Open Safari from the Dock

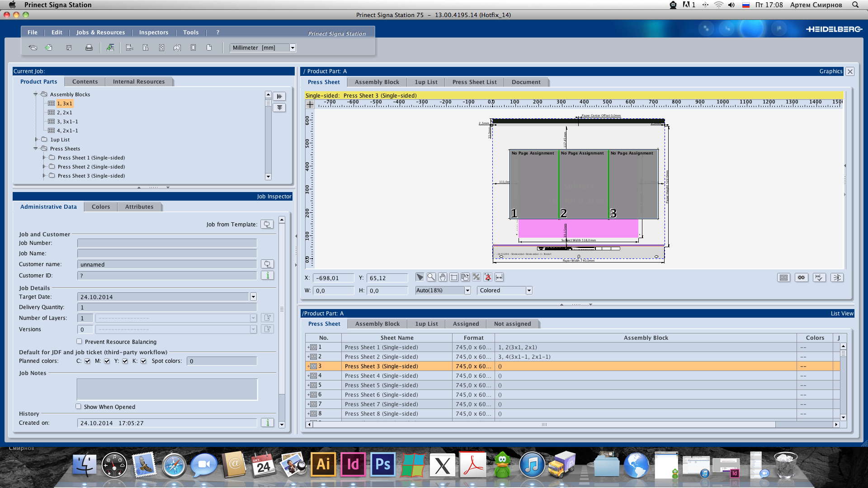tap(174, 465)
